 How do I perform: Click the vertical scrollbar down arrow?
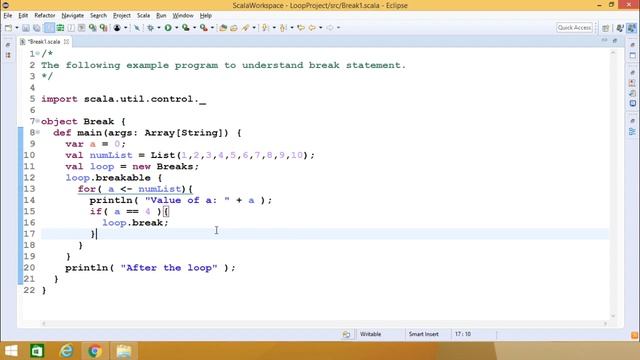[613, 316]
